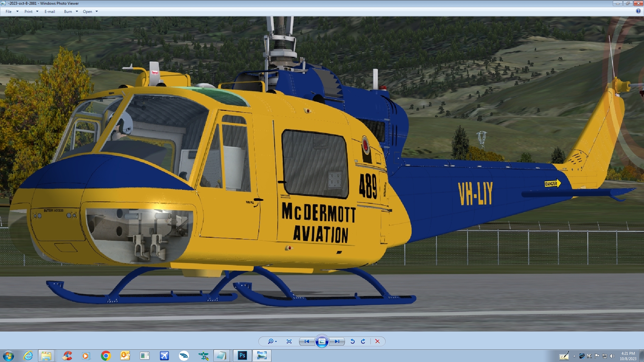Open Photo Viewer help icon

638,11
